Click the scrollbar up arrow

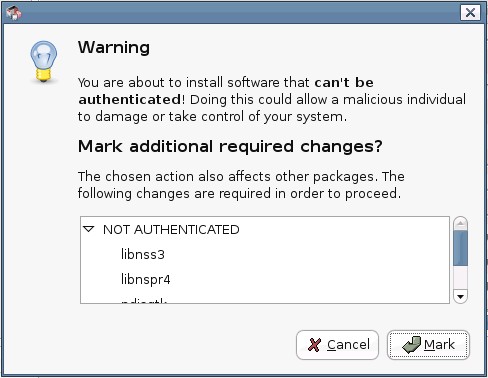[460, 223]
